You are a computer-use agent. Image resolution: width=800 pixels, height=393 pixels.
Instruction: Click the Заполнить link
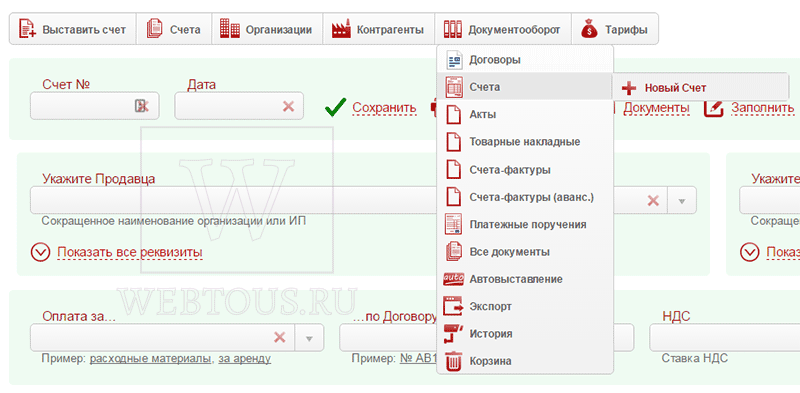(762, 108)
